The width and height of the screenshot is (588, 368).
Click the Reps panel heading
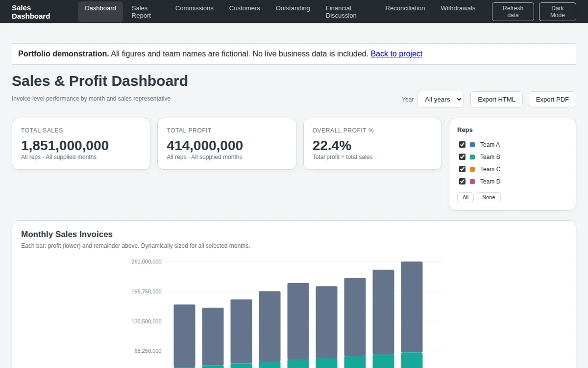tap(465, 130)
